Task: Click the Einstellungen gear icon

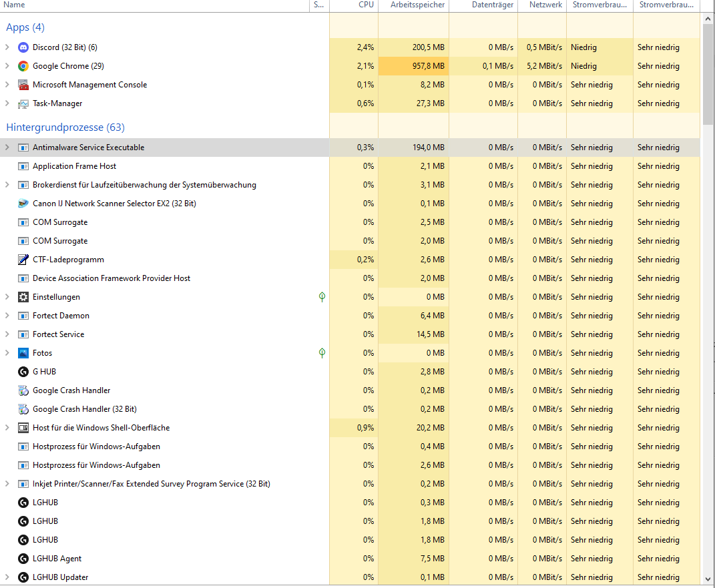Action: 23,297
